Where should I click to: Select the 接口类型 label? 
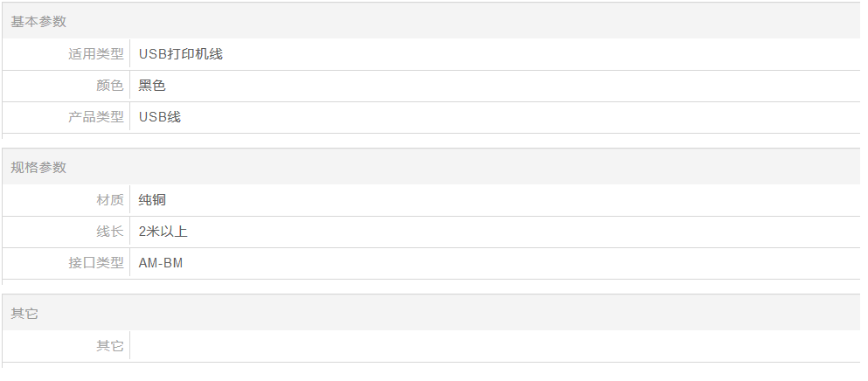point(96,263)
